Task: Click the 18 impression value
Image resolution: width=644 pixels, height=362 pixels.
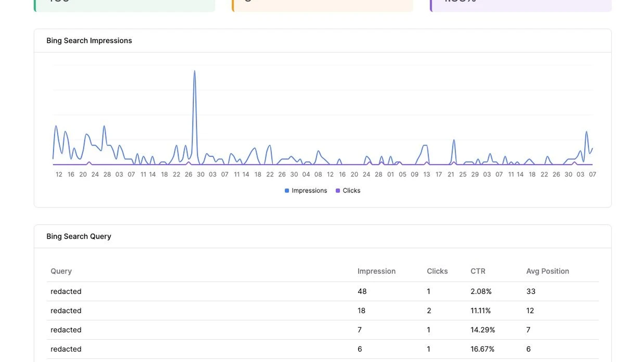Action: (x=361, y=311)
